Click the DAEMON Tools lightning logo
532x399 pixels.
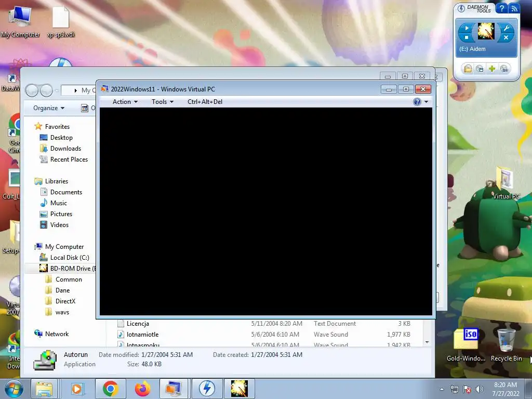(x=461, y=8)
